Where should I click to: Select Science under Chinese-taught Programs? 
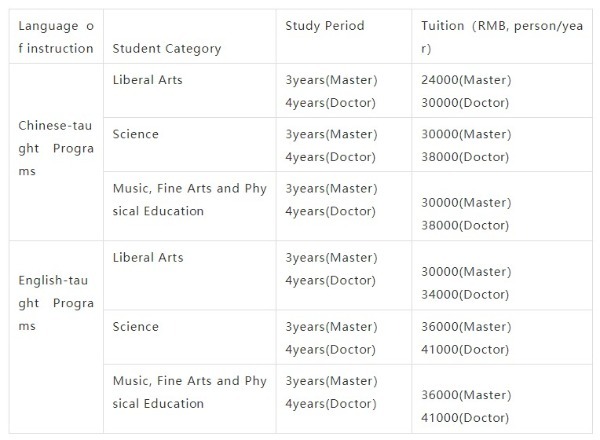click(136, 134)
